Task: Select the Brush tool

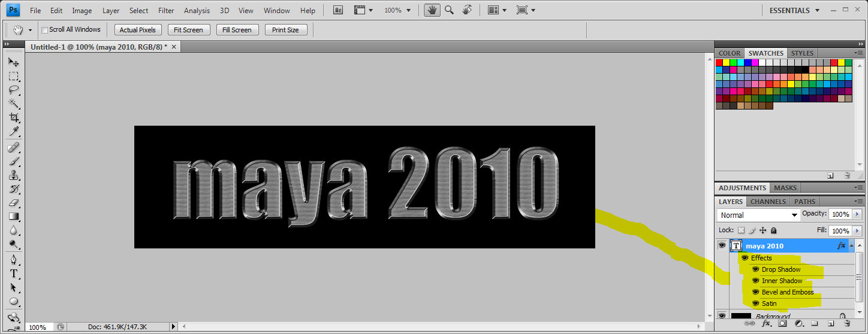Action: coord(14,161)
